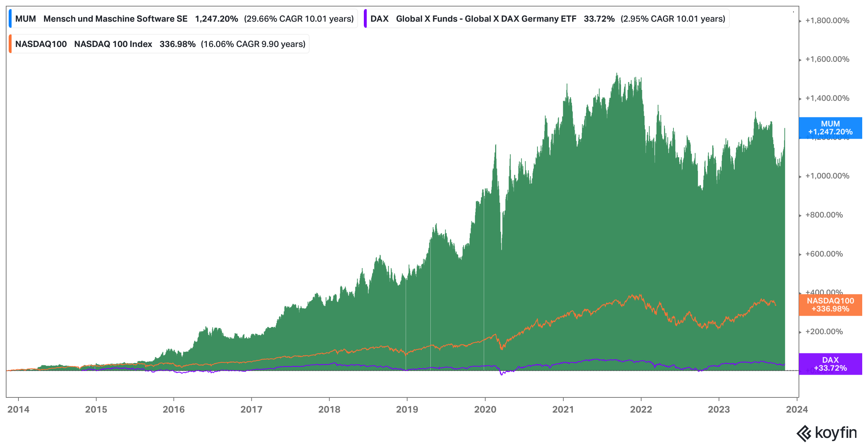Click the NASDAQ100 Index legend box
Image resolution: width=868 pixels, height=448 pixels.
pyautogui.click(x=159, y=44)
